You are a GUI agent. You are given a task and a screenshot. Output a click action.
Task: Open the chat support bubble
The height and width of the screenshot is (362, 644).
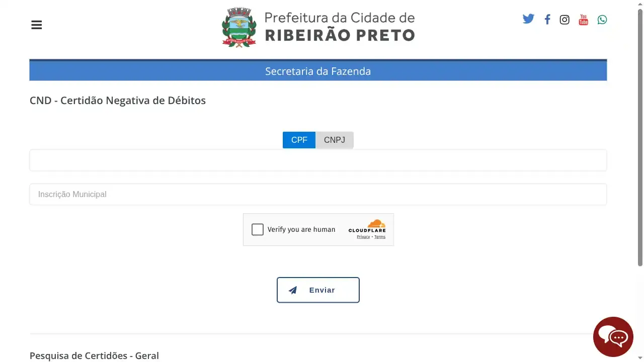tap(613, 336)
